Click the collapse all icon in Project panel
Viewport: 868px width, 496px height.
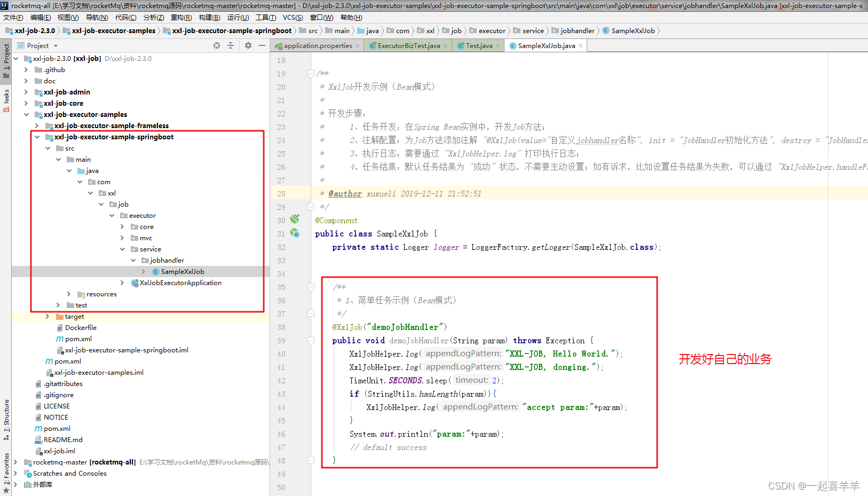pos(231,45)
